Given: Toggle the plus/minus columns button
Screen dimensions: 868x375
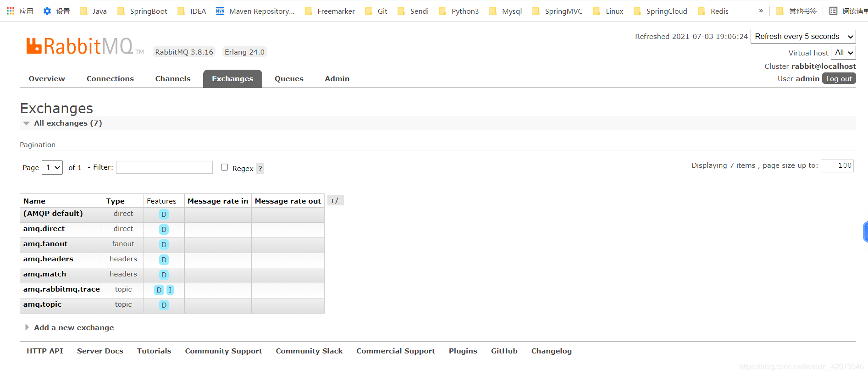Looking at the screenshot, I should pyautogui.click(x=336, y=201).
